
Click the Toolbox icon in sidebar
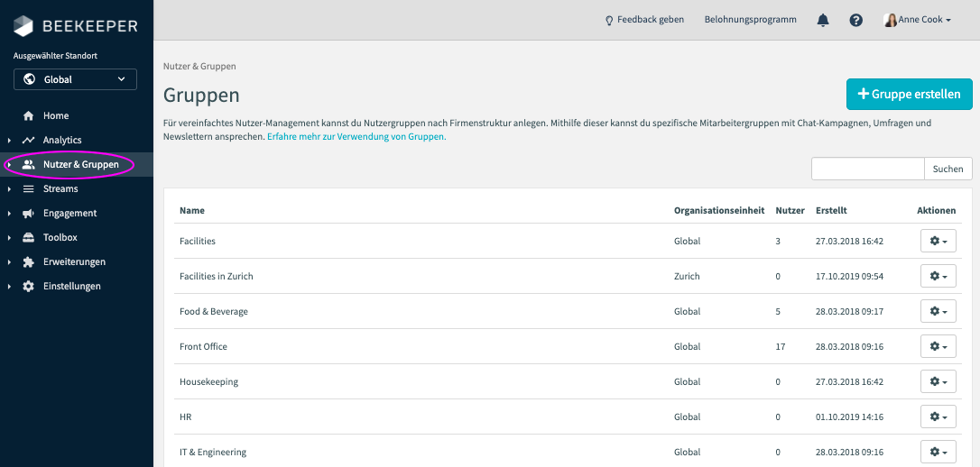[x=28, y=238]
